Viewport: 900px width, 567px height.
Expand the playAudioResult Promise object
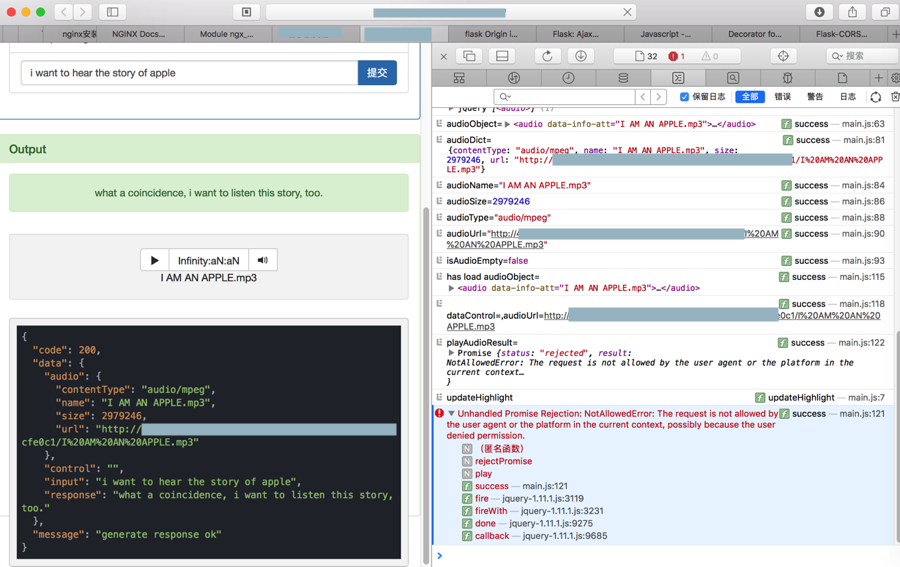click(x=452, y=353)
